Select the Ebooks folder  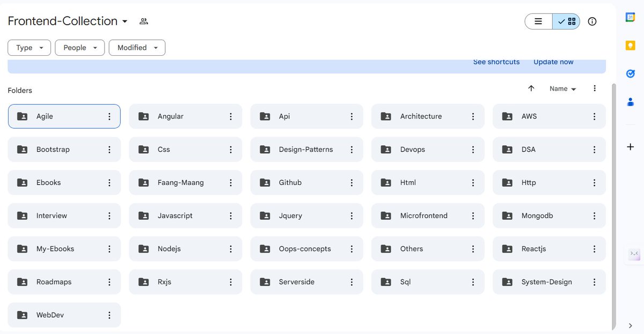click(64, 183)
